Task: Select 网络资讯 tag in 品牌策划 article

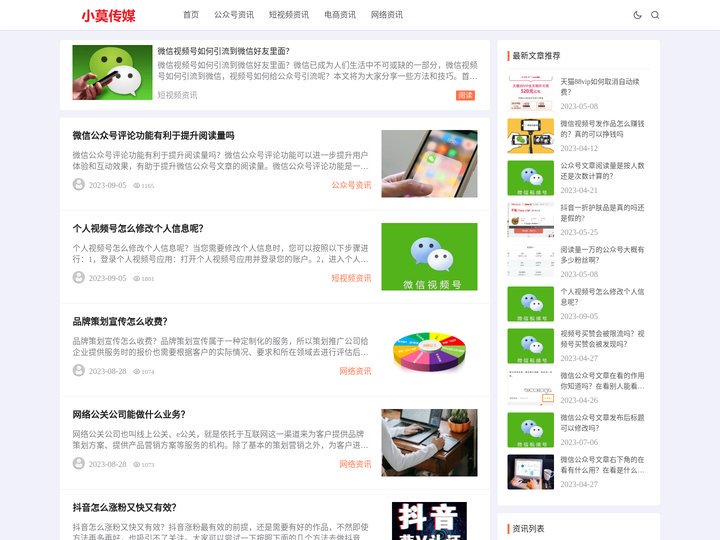Action: pos(355,371)
